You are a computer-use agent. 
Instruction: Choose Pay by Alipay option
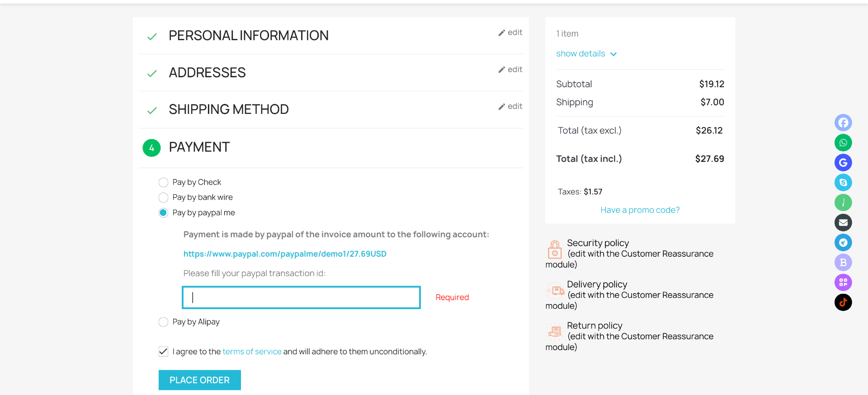click(x=163, y=322)
